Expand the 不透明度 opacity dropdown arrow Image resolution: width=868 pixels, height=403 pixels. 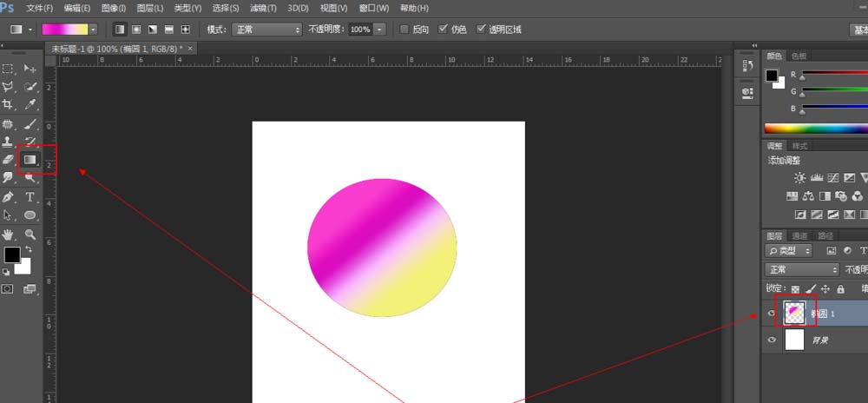379,30
